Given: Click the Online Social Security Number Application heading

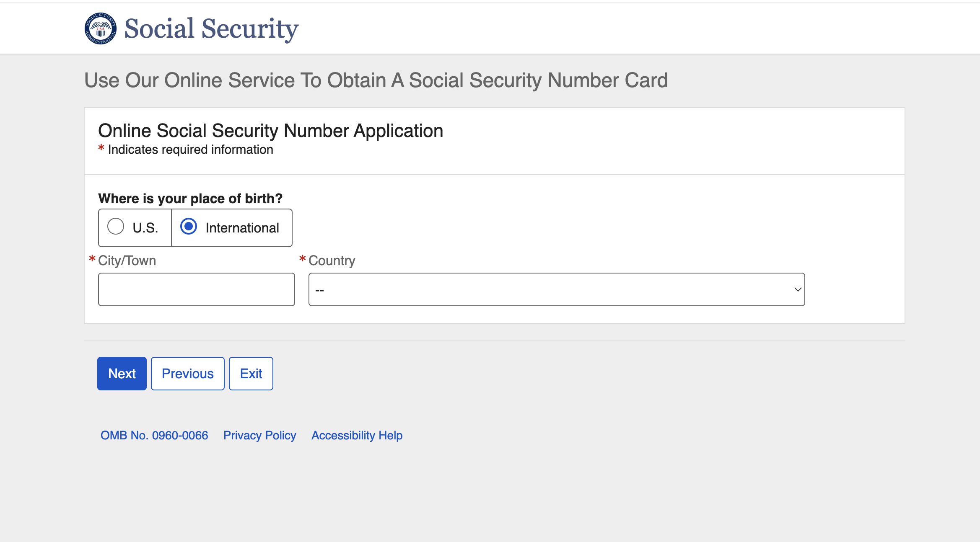Looking at the screenshot, I should 271,131.
